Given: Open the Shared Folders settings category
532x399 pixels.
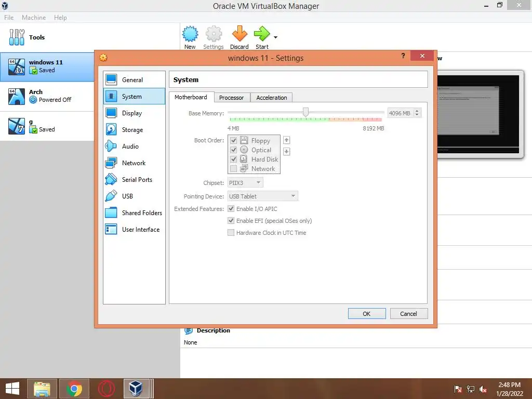Looking at the screenshot, I should point(134,212).
